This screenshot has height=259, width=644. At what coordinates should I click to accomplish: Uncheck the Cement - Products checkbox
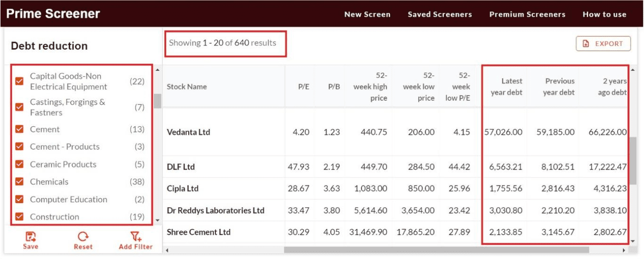(x=20, y=147)
